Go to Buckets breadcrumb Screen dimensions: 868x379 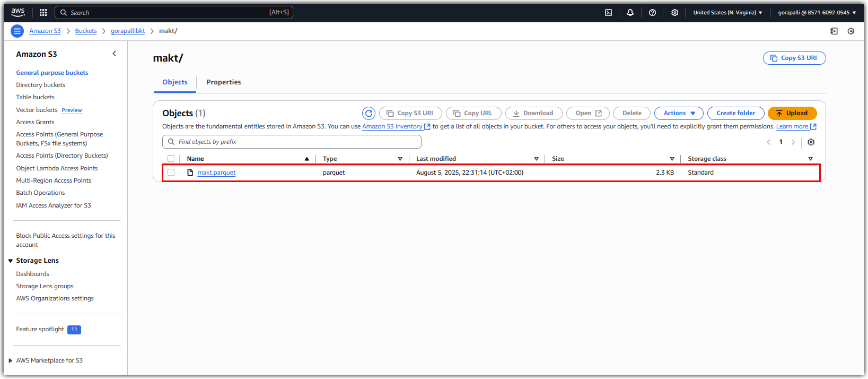[86, 31]
